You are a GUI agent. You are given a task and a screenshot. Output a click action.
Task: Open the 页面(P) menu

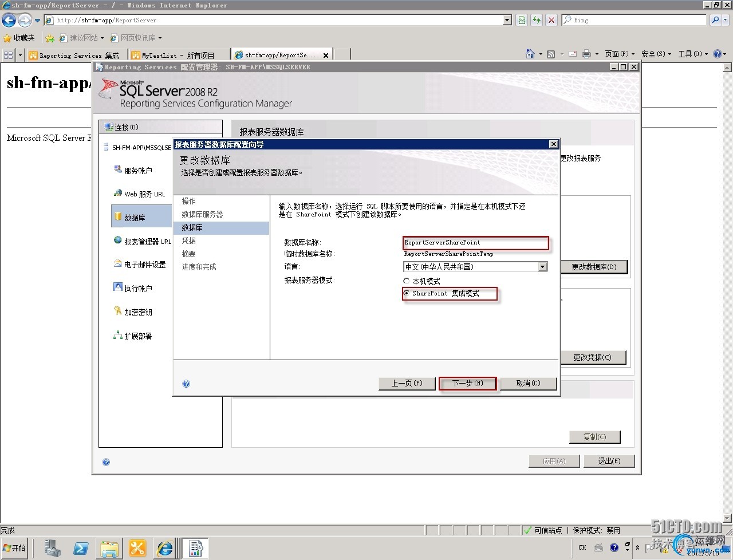pos(620,54)
